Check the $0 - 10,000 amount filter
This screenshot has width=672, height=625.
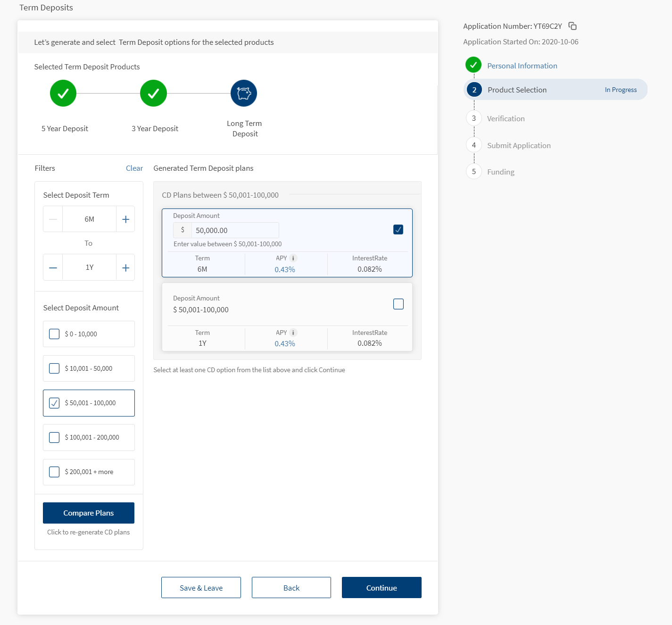point(55,334)
